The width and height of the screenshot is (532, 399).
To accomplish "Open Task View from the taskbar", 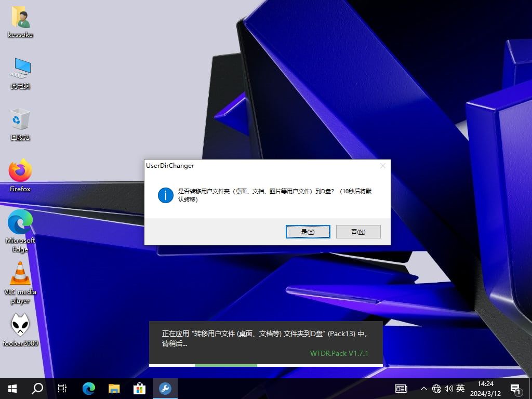I will tap(62, 388).
